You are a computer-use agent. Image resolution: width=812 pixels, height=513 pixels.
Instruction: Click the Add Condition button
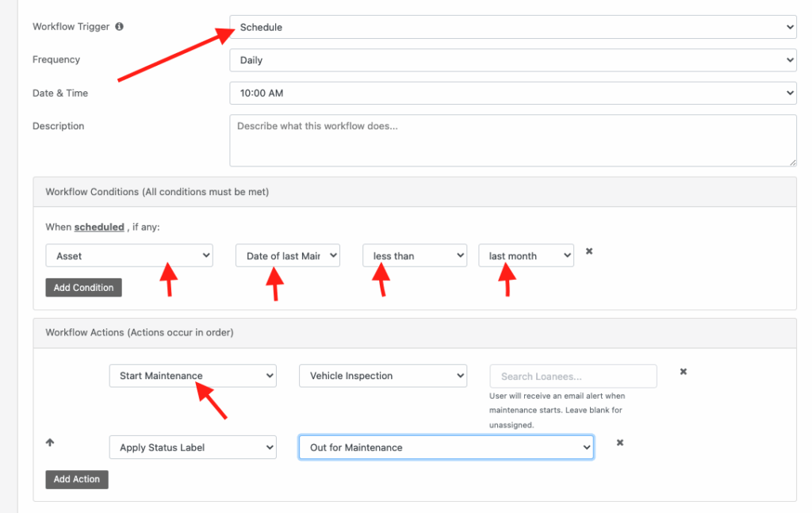coord(83,287)
